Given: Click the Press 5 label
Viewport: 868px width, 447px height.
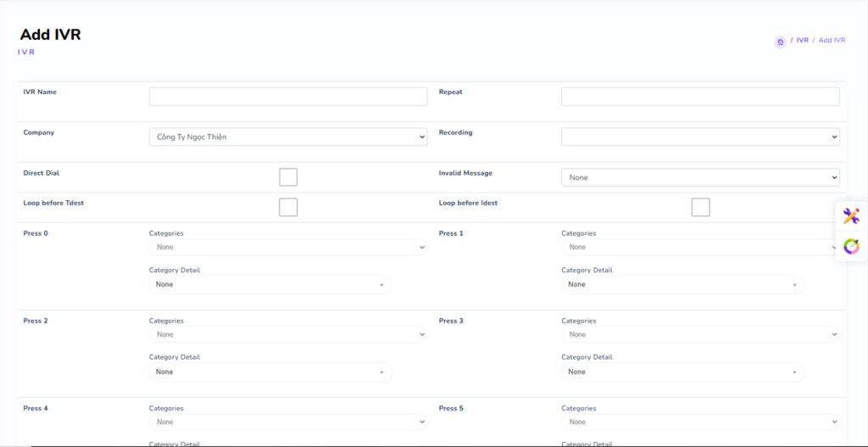Looking at the screenshot, I should [x=451, y=408].
